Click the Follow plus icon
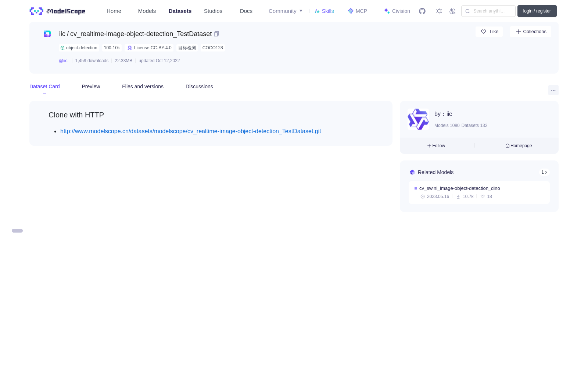The height and width of the screenshot is (368, 588). [429, 146]
